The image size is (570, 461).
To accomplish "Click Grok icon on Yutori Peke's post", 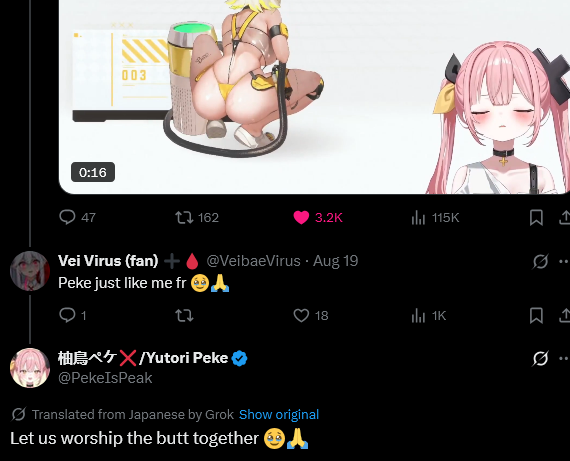I will 540,358.
